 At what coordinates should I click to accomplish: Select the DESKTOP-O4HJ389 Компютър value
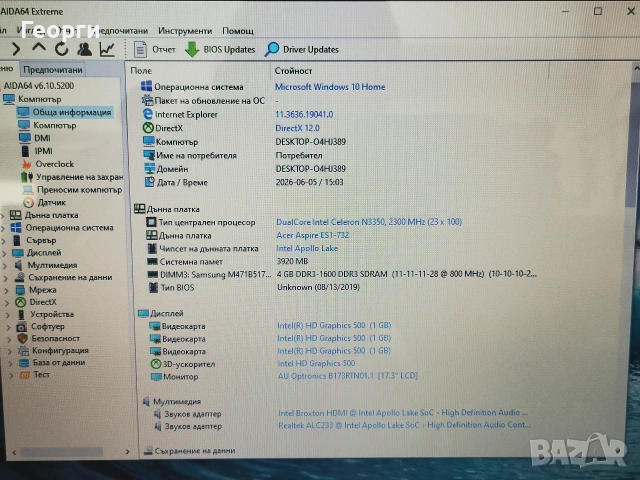click(x=310, y=142)
